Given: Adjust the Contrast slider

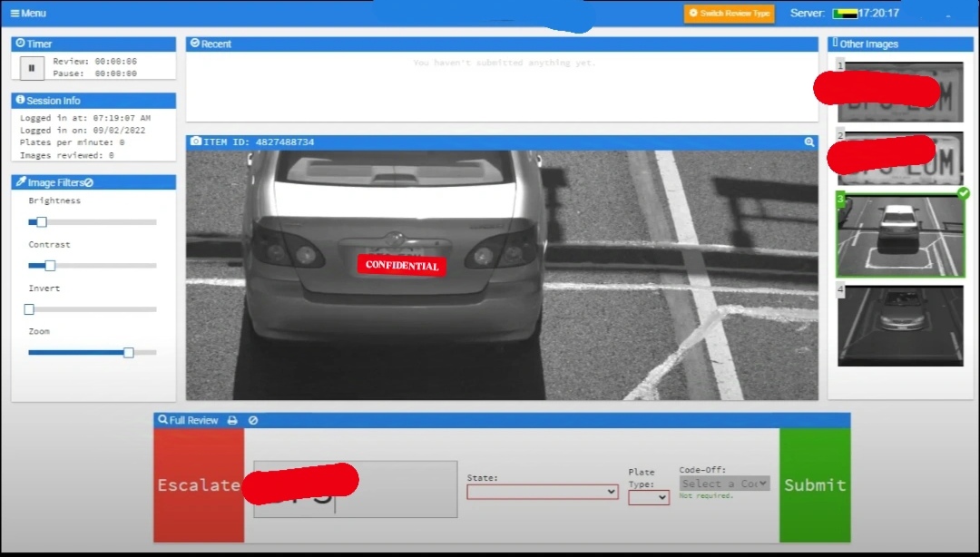Looking at the screenshot, I should coord(92,266).
